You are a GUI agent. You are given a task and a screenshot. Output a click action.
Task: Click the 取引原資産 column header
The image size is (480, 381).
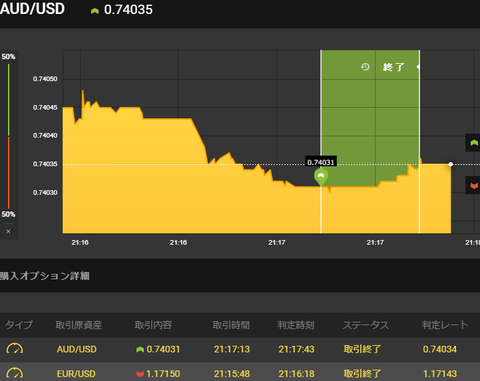pos(79,325)
